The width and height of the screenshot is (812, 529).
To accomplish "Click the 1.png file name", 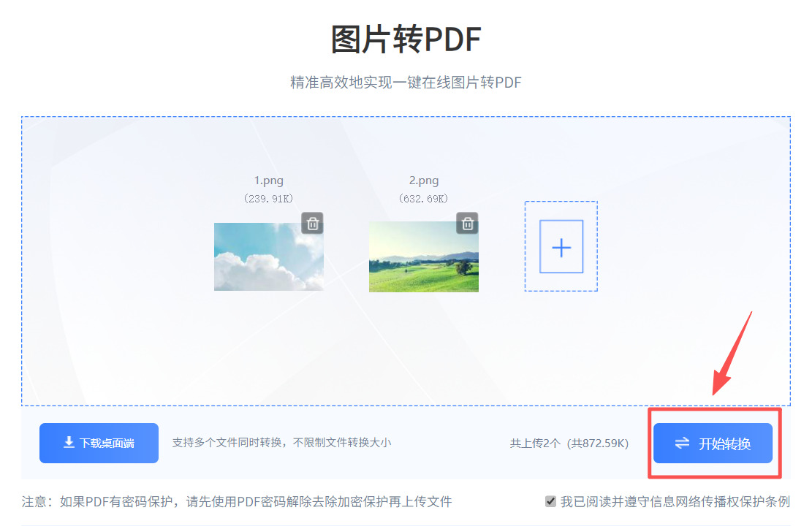I will coord(269,180).
